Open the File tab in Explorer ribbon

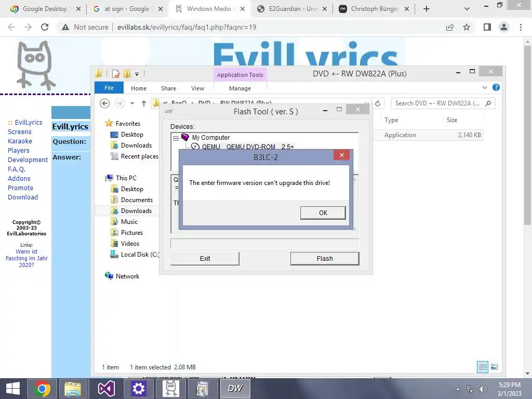point(109,88)
